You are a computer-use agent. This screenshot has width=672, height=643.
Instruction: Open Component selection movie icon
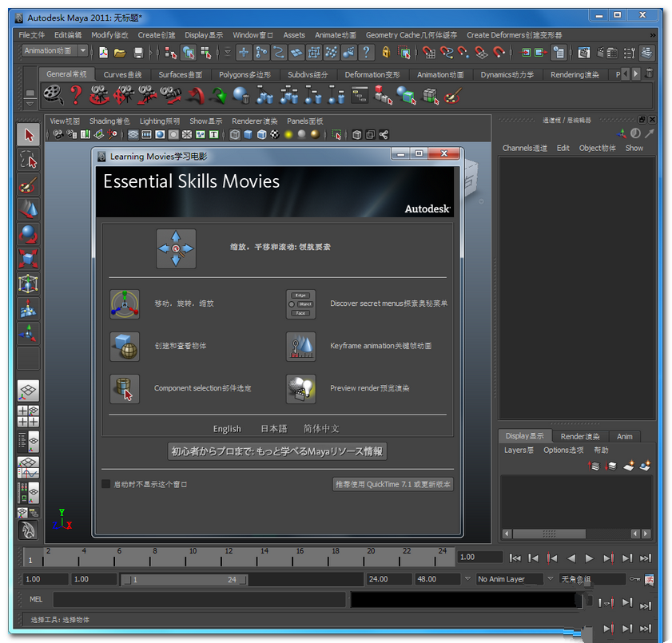125,388
